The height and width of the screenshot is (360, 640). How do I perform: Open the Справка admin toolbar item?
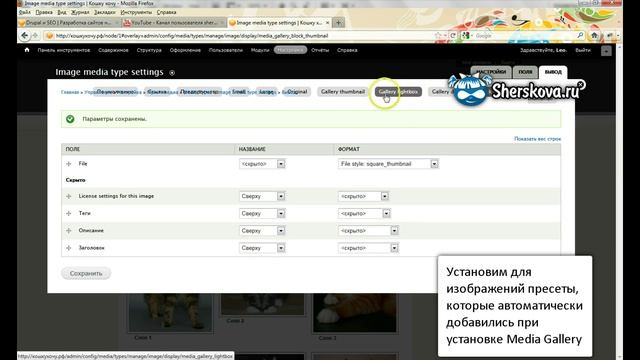pyautogui.click(x=347, y=50)
